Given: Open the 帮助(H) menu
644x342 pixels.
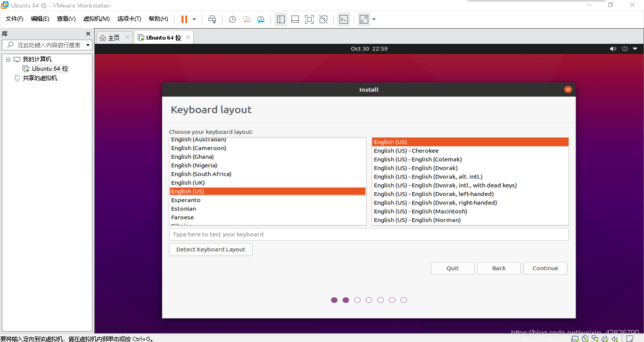Looking at the screenshot, I should [158, 19].
